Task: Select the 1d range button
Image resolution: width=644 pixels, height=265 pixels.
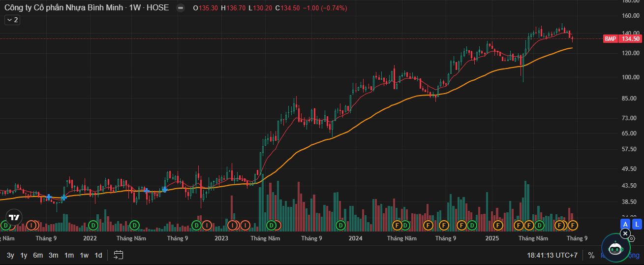Action: [x=98, y=255]
